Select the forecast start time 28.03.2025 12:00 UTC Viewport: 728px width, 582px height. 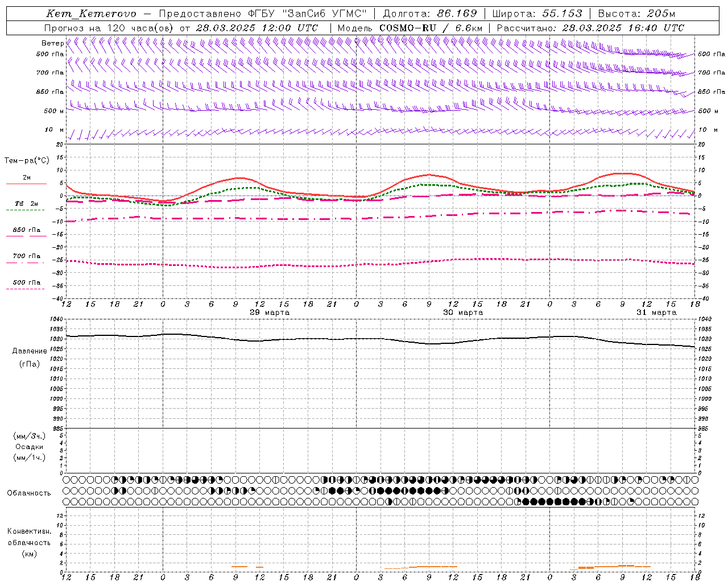(257, 28)
